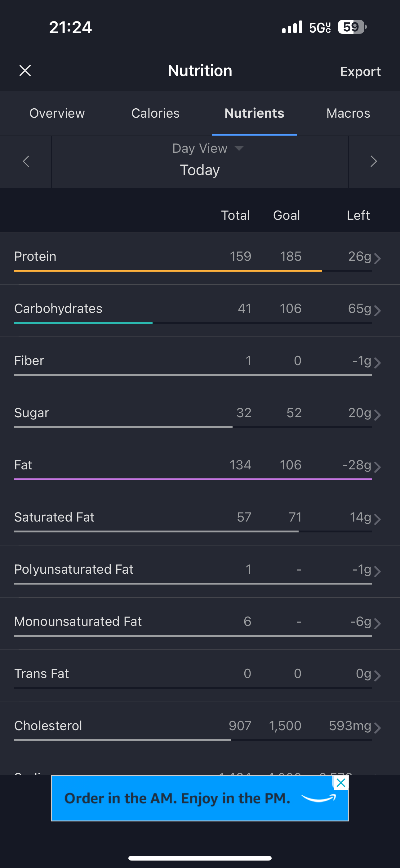Switch to the Macros tab

pyautogui.click(x=348, y=113)
